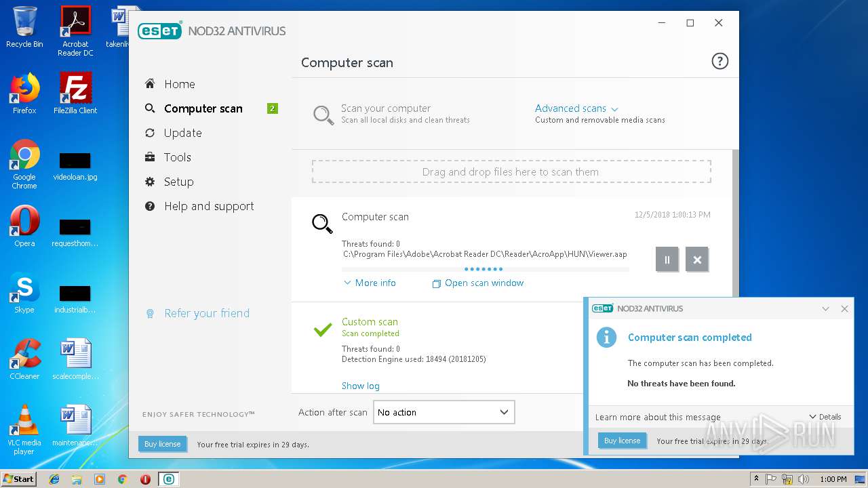868x488 pixels.
Task: Close the scan completed notification
Action: [x=844, y=308]
